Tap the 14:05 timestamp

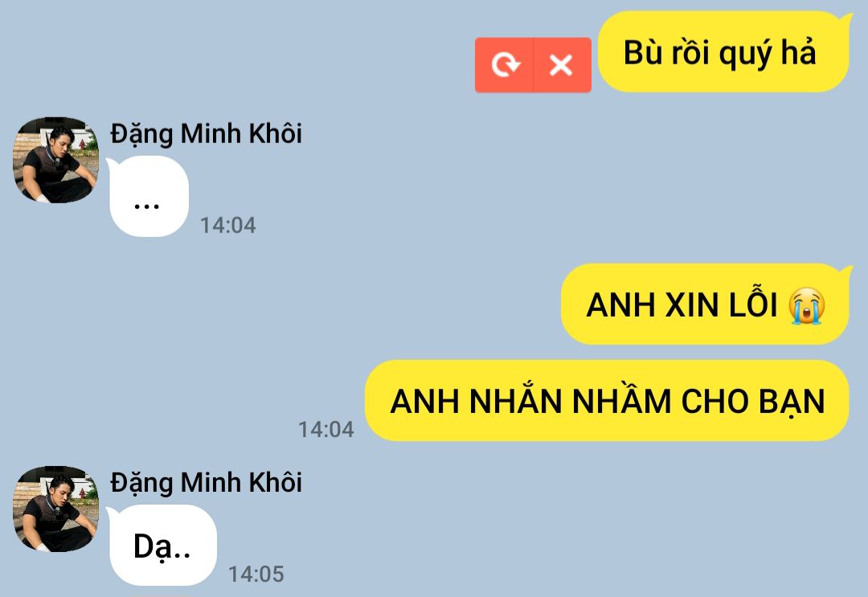click(x=256, y=575)
